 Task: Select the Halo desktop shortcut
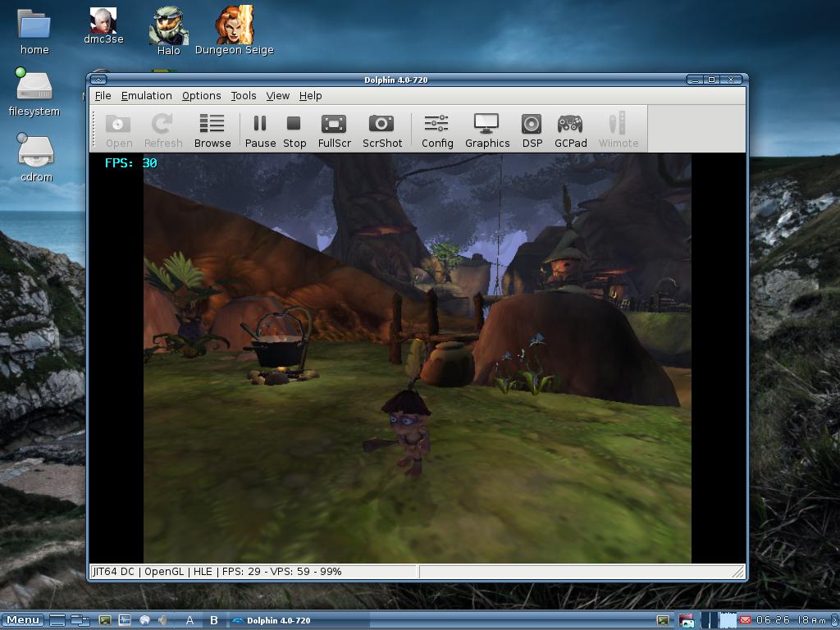tap(168, 31)
